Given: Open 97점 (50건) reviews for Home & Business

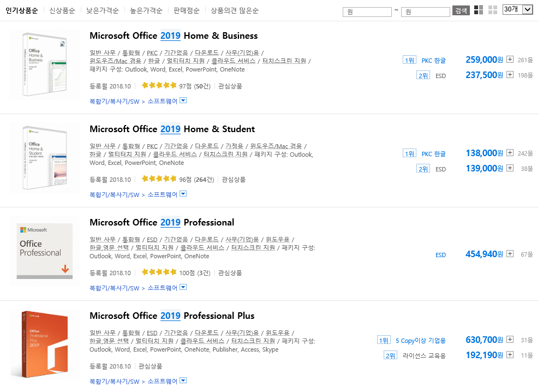Looking at the screenshot, I should [x=195, y=86].
